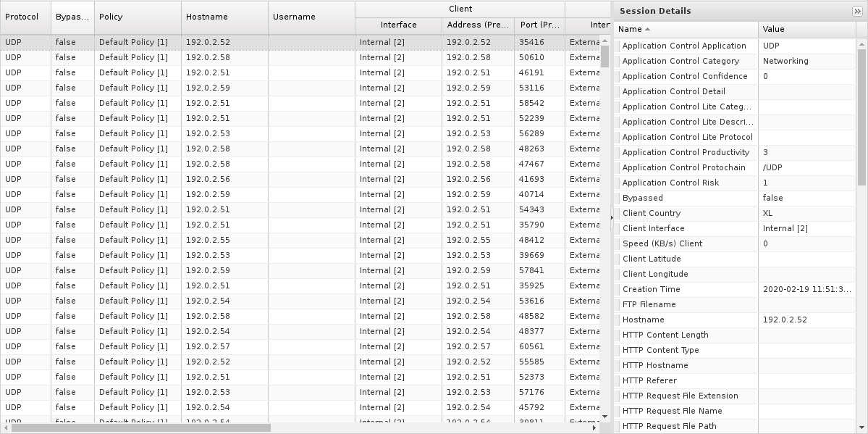Click the horizontal scrollbar thumb
868x434 pixels.
[141, 427]
